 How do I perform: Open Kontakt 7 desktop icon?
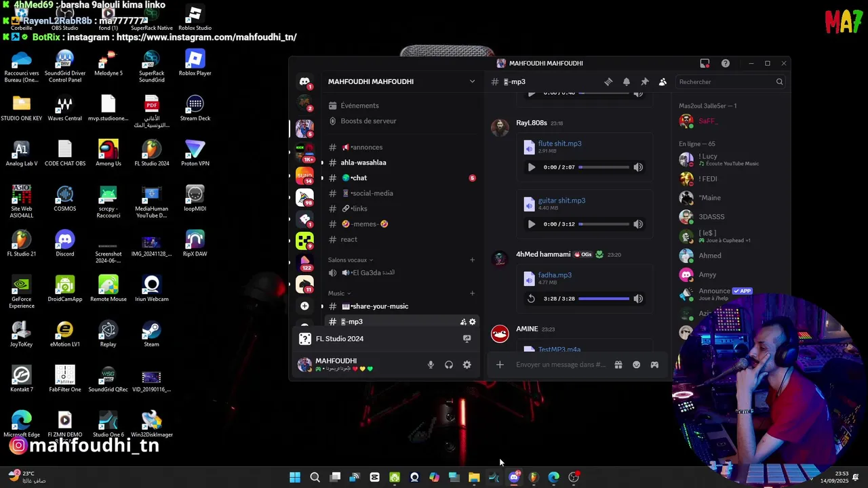(x=21, y=380)
